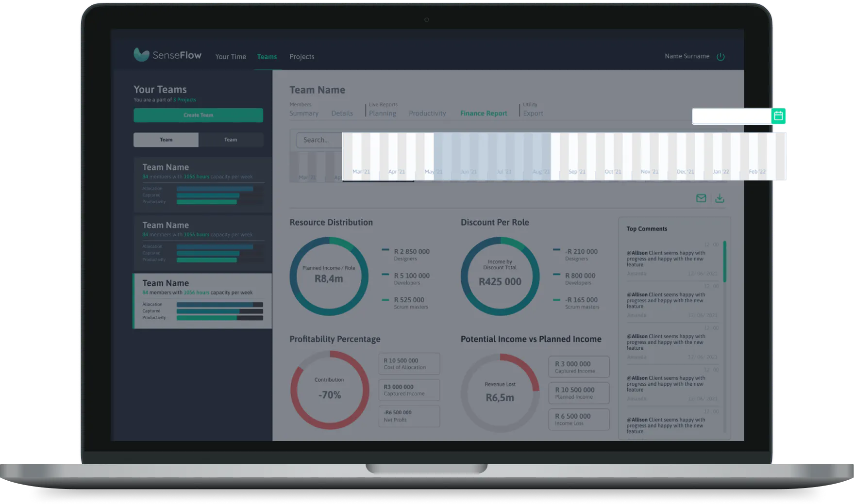
Task: Click the Create Team button
Action: pyautogui.click(x=198, y=115)
